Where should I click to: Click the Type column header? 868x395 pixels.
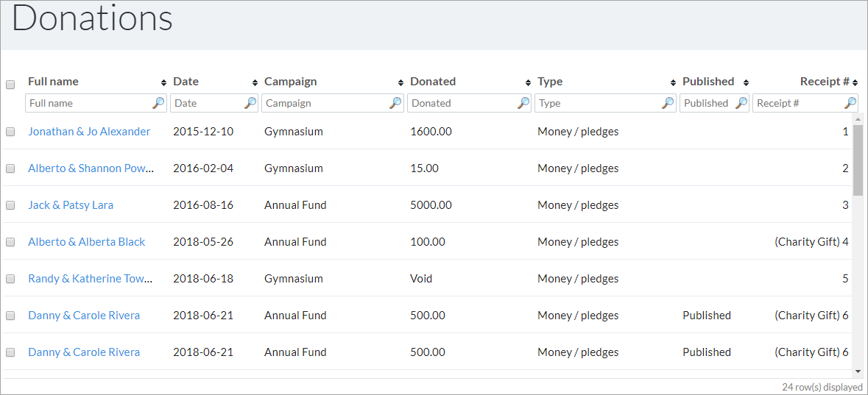[550, 82]
